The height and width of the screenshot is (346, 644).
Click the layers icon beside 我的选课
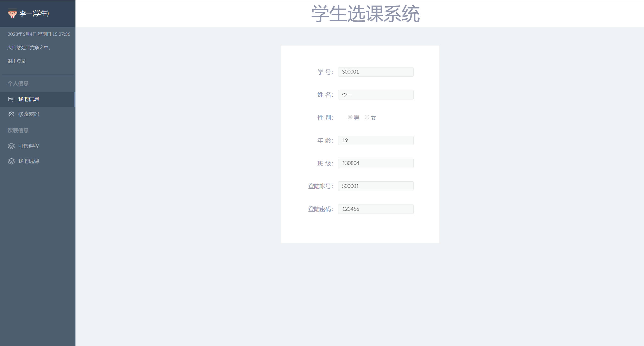[11, 161]
